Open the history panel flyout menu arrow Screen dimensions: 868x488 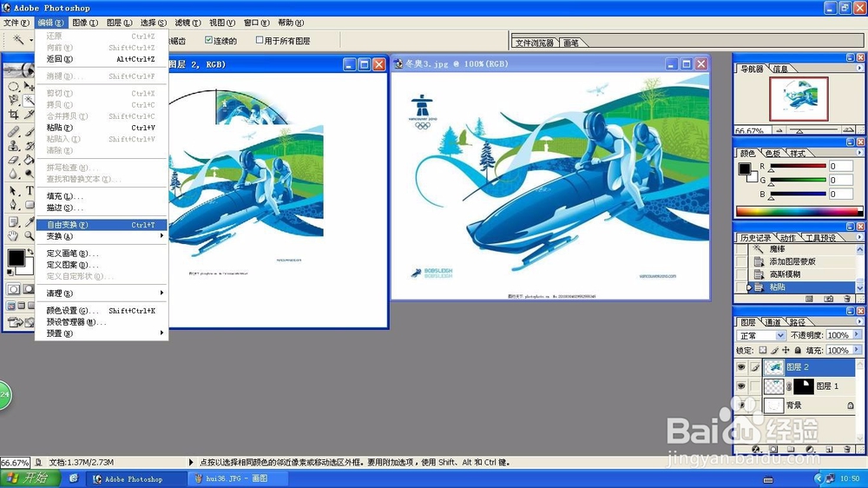859,237
